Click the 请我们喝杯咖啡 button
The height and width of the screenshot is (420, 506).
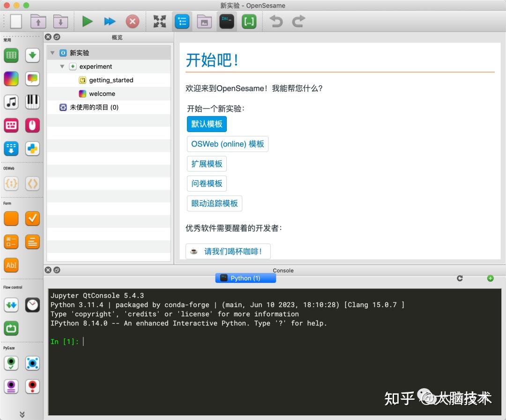click(228, 251)
